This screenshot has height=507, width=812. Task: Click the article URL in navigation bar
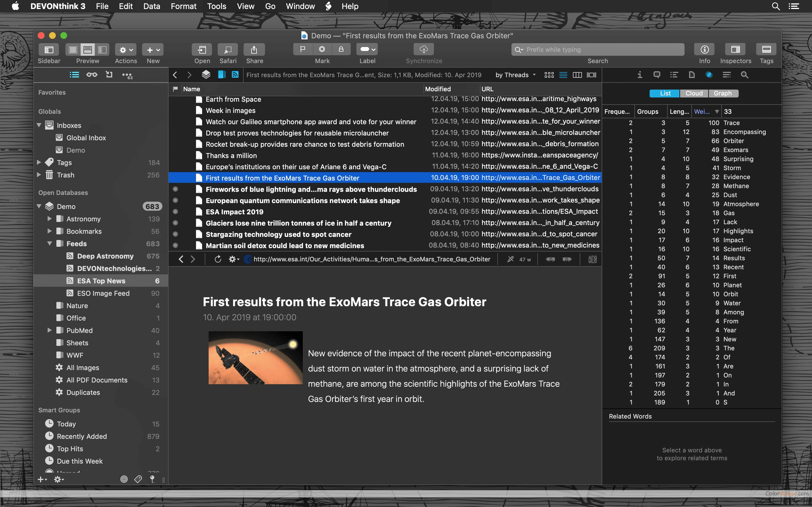coord(371,259)
